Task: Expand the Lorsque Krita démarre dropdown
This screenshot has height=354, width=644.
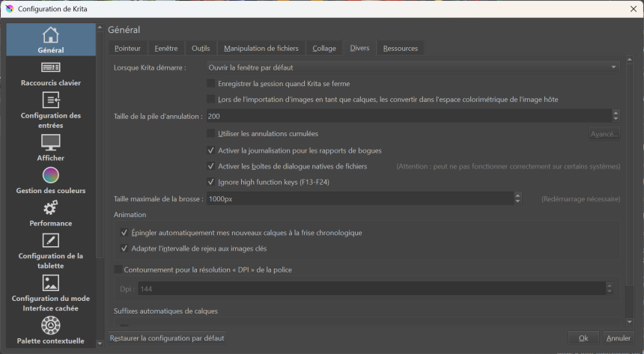Action: [412, 67]
